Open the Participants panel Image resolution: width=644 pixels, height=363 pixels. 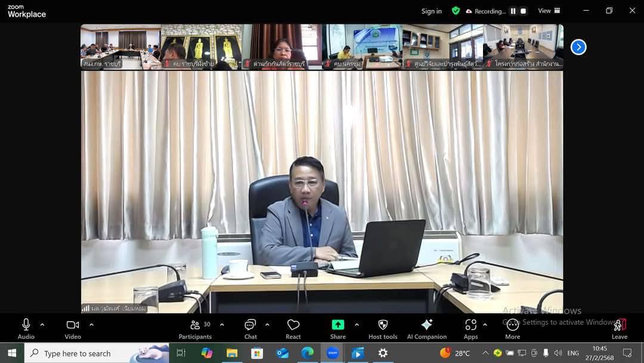196,329
